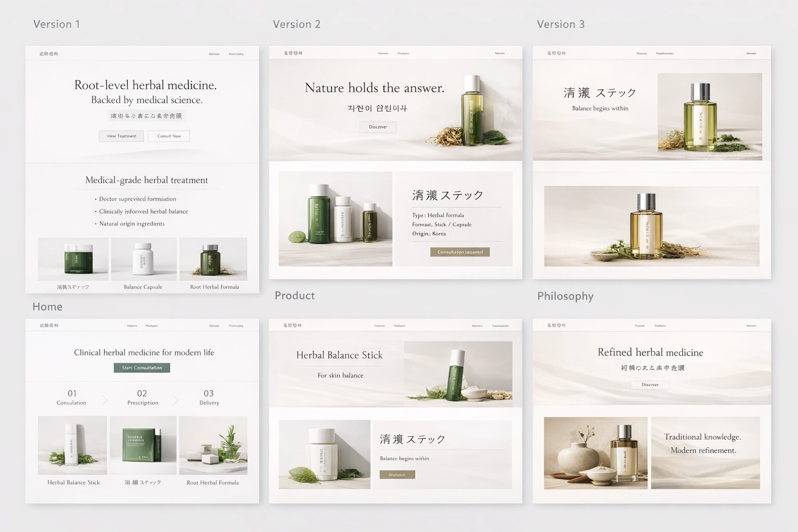Image resolution: width=798 pixels, height=532 pixels.
Task: Click the "View Treatment" button
Action: (122, 136)
